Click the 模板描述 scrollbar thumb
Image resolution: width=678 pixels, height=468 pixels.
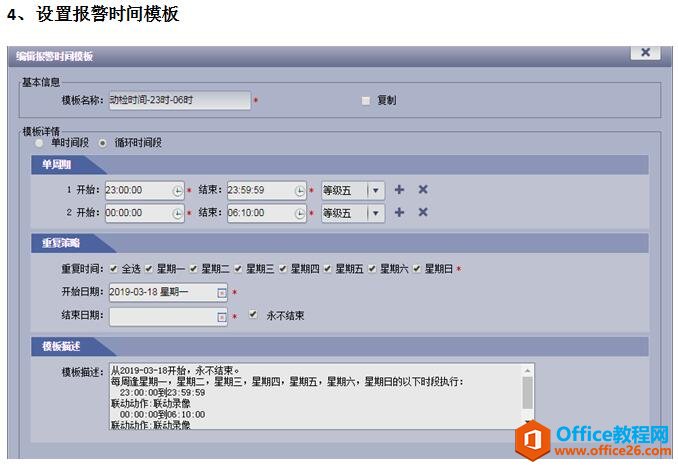[x=528, y=393]
